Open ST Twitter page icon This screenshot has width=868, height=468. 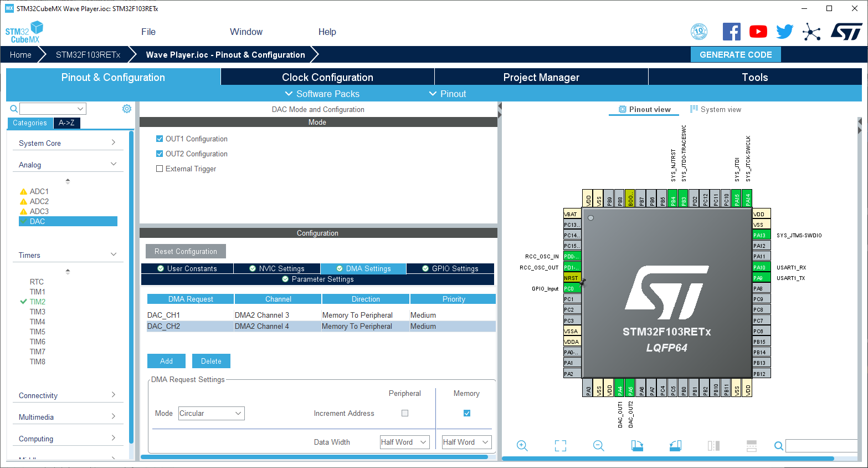784,32
